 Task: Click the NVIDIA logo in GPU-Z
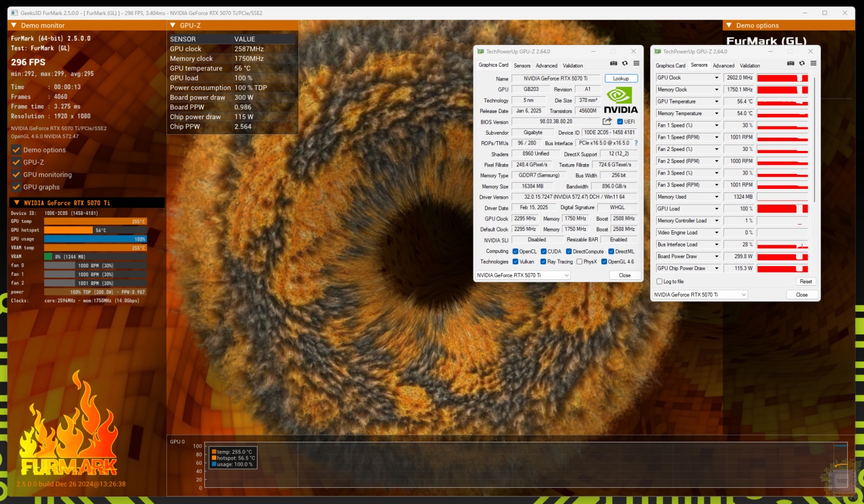621,100
